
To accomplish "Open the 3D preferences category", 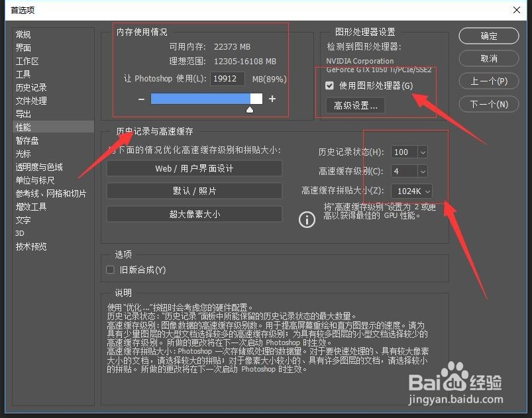I will 20,233.
